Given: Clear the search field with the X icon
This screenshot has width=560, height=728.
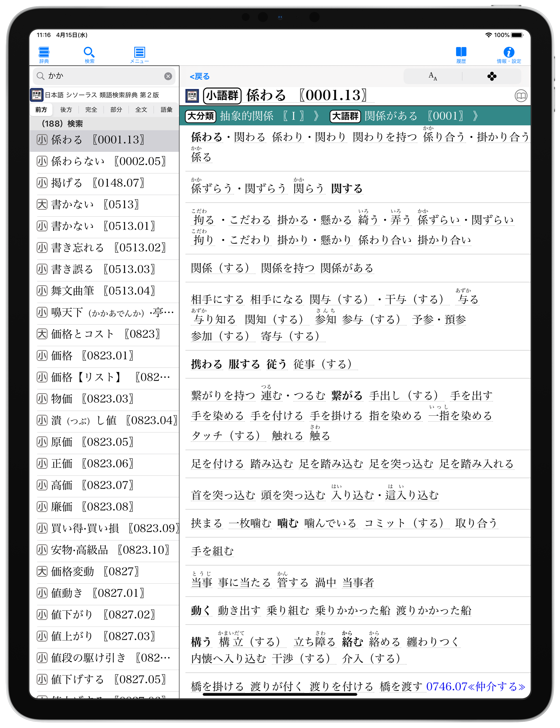Looking at the screenshot, I should tap(168, 76).
